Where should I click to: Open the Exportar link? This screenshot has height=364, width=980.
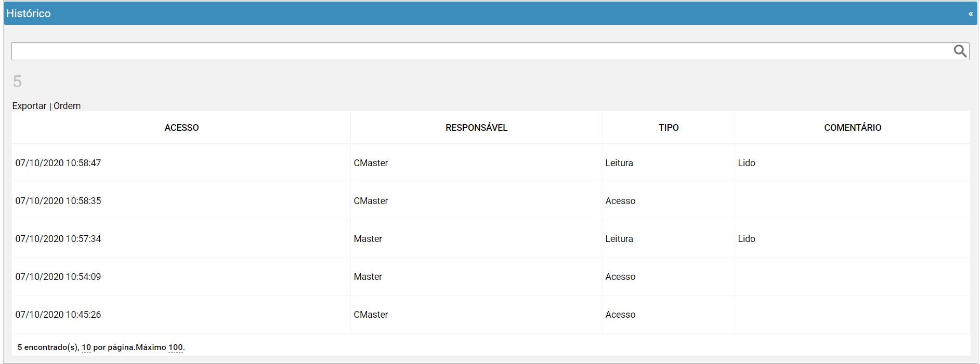pos(29,106)
